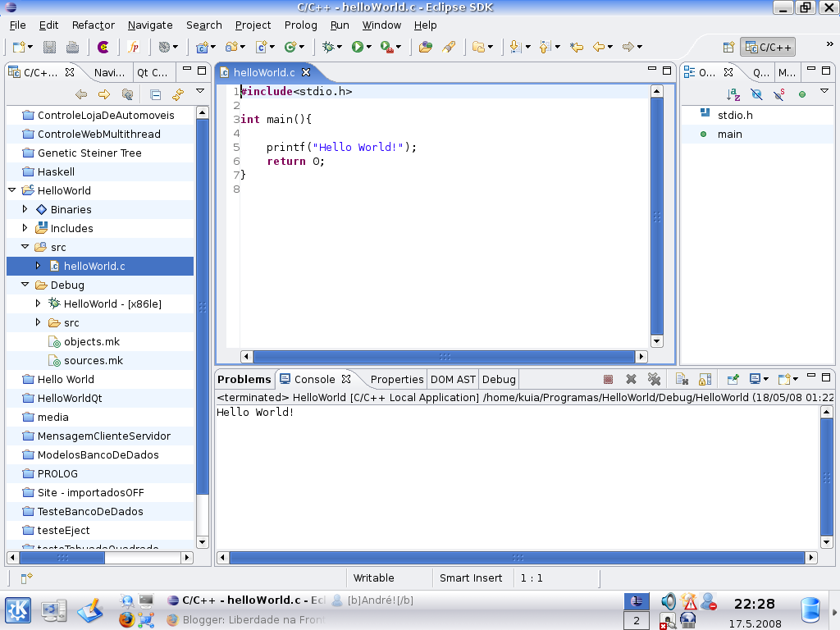This screenshot has width=840, height=630.
Task: Click the Save toolbar icon
Action: coord(49,47)
